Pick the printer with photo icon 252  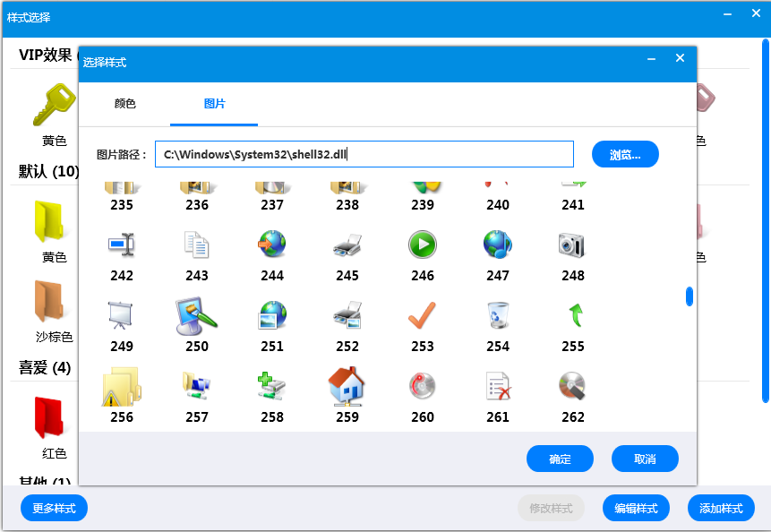point(347,315)
